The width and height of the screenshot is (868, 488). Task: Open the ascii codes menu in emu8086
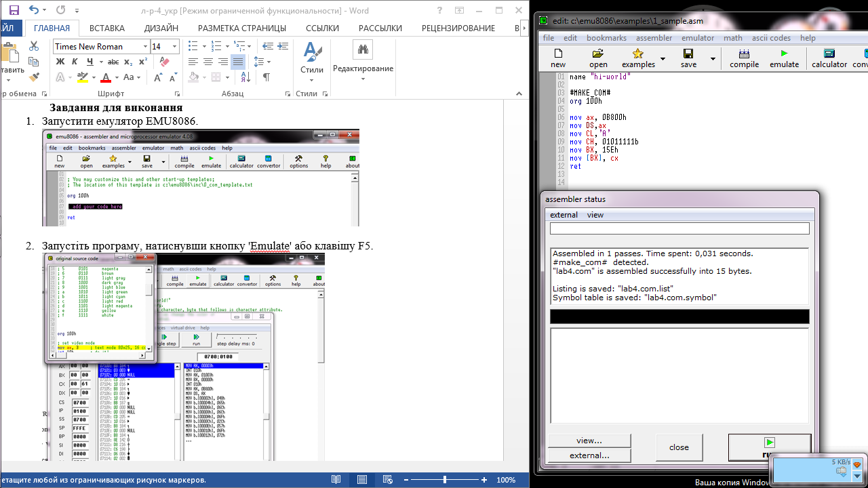[x=771, y=38]
